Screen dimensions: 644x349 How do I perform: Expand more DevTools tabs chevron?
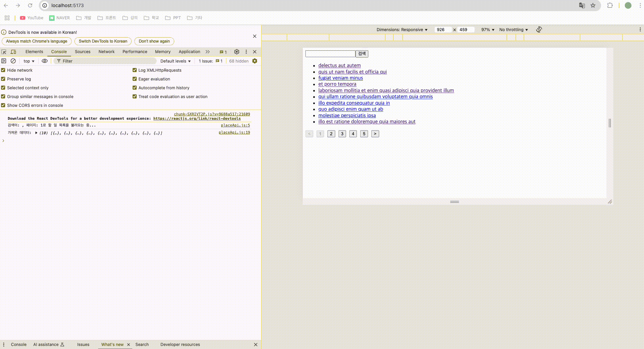coord(208,52)
